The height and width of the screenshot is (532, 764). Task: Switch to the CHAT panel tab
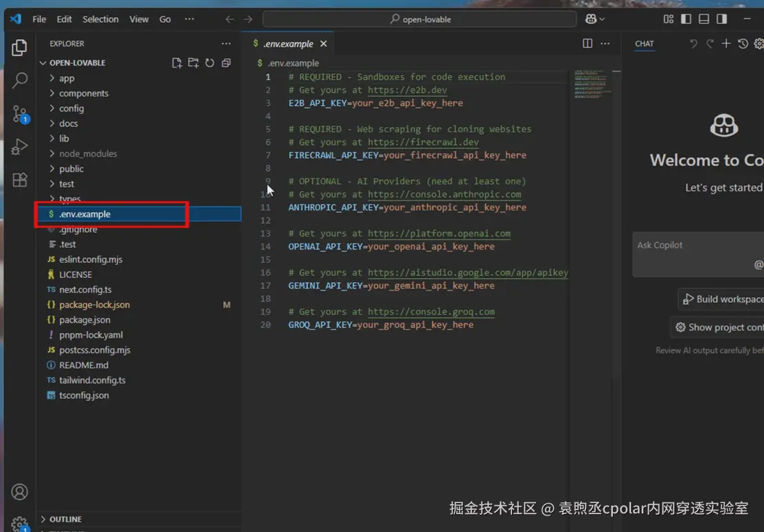(x=644, y=43)
